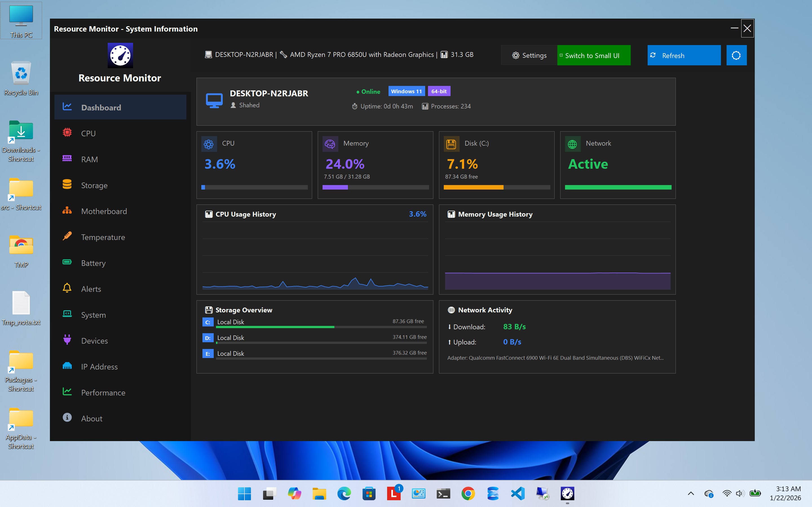This screenshot has height=507, width=812.
Task: Click the CPU chip icon in sidebar
Action: coord(67,133)
